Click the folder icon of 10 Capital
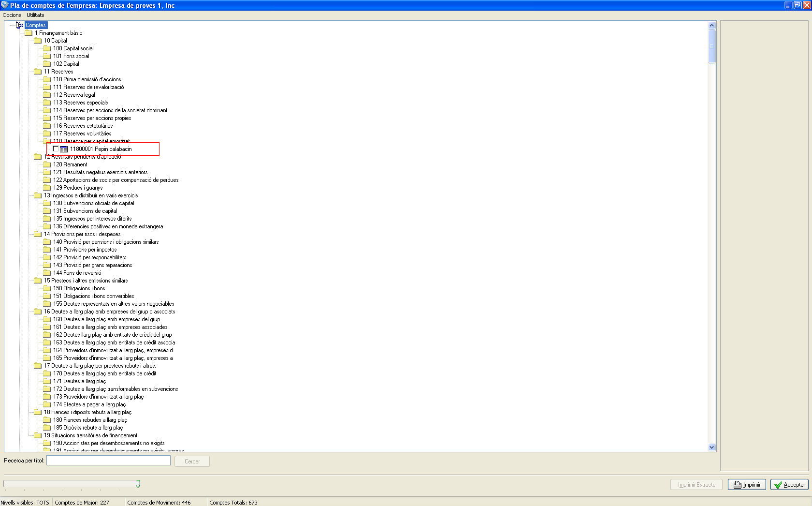Image resolution: width=812 pixels, height=506 pixels. point(38,41)
